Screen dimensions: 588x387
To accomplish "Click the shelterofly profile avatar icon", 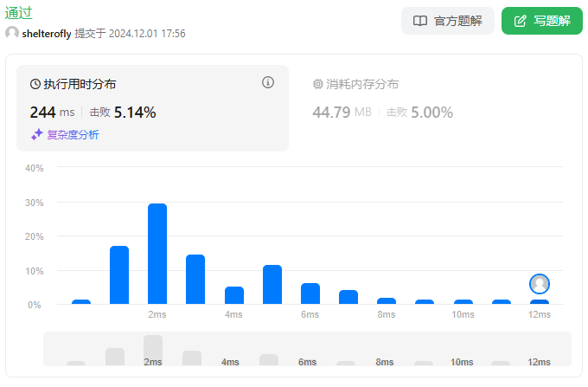I will tap(12, 33).
